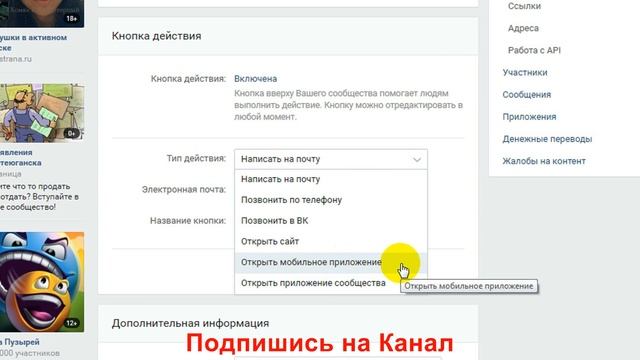This screenshot has width=640, height=360.
Task: Select 'Написать на почту' option in list
Action: click(331, 179)
